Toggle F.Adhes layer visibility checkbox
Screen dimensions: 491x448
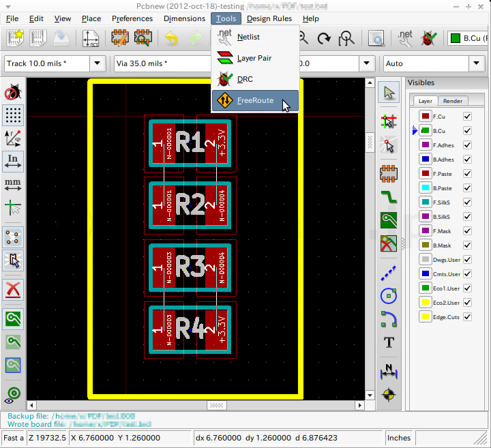click(x=467, y=145)
